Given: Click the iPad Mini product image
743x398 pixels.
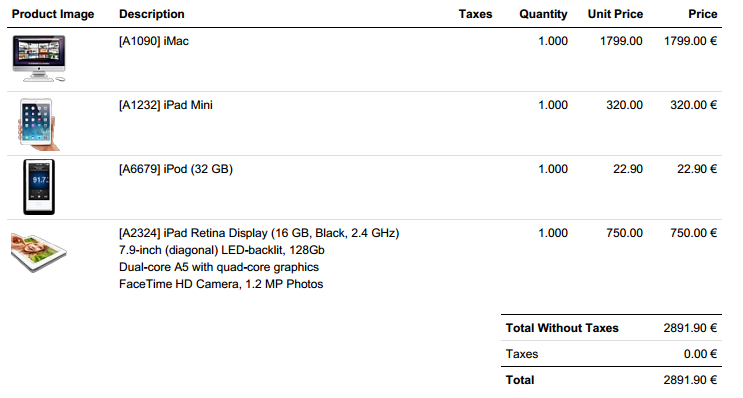Looking at the screenshot, I should click(x=37, y=124).
